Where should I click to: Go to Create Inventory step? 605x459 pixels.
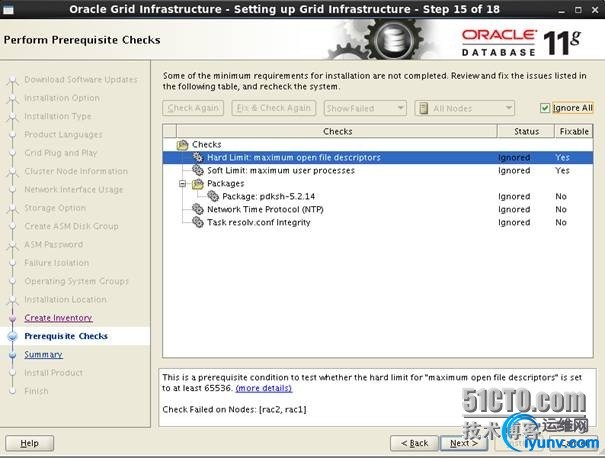(x=58, y=318)
